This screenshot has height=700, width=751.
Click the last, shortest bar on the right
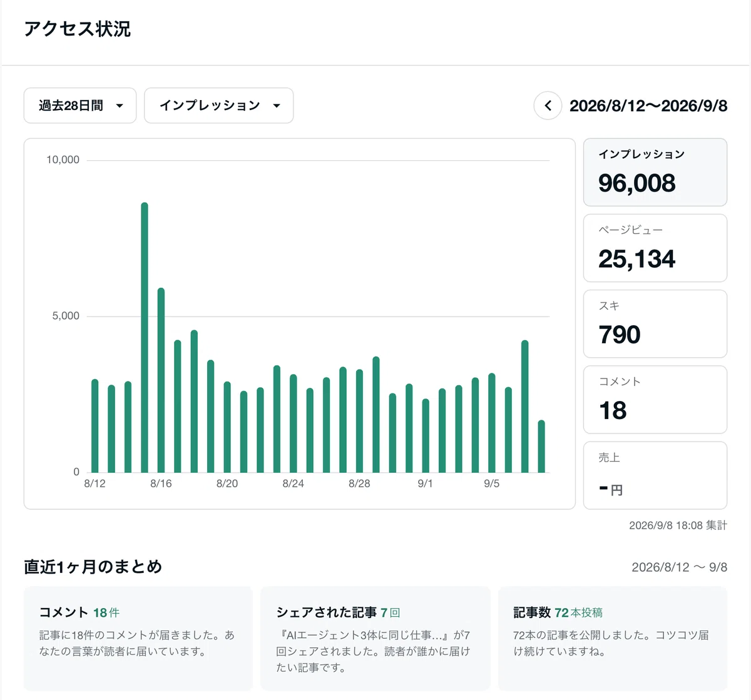[541, 447]
